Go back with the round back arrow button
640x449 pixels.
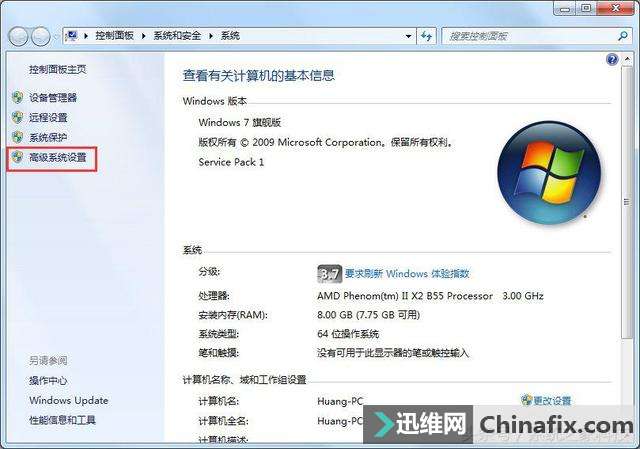18,37
